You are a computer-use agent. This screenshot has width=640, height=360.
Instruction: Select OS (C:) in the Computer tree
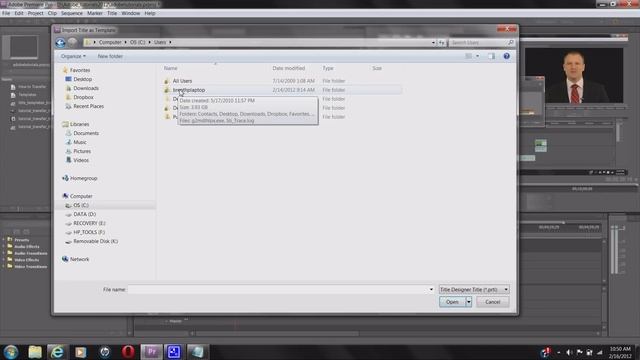click(81, 205)
